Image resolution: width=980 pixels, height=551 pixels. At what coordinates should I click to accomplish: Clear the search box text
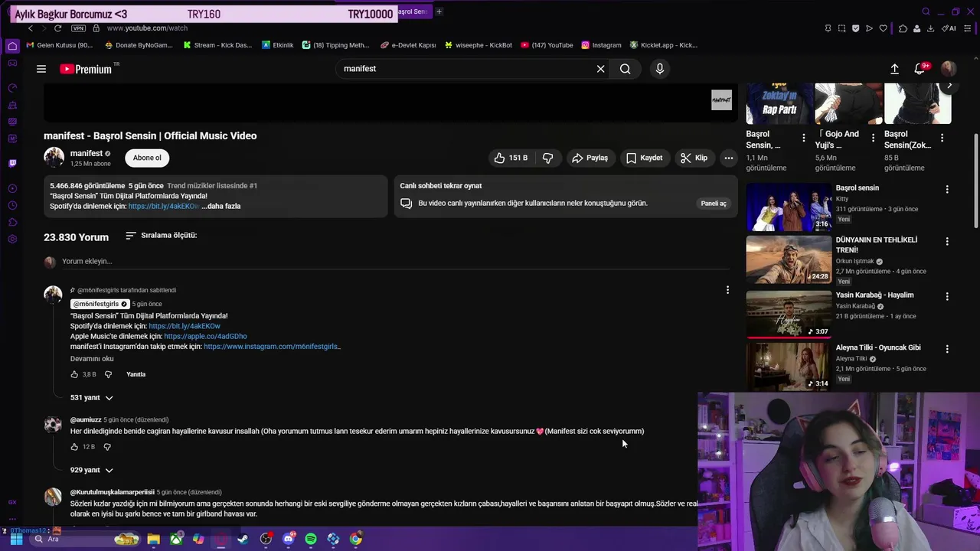[600, 69]
